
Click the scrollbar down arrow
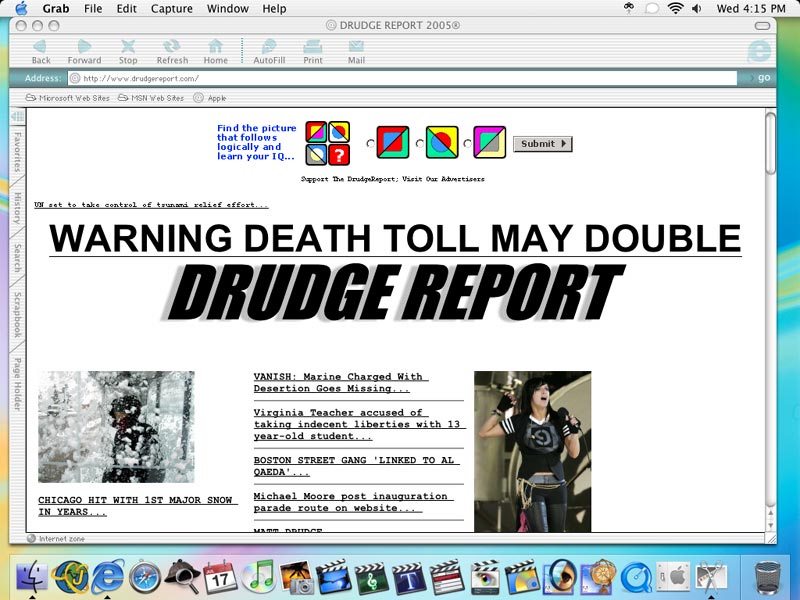[771, 525]
